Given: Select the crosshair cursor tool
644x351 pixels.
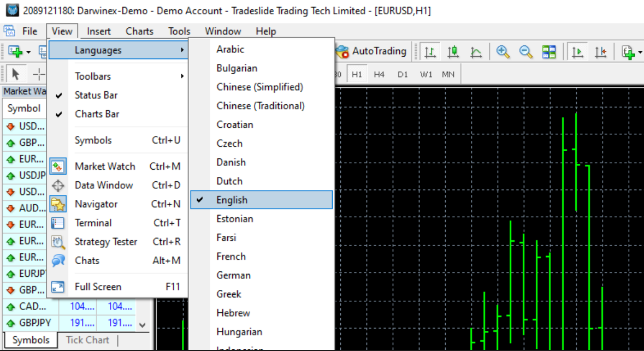Looking at the screenshot, I should click(x=38, y=74).
